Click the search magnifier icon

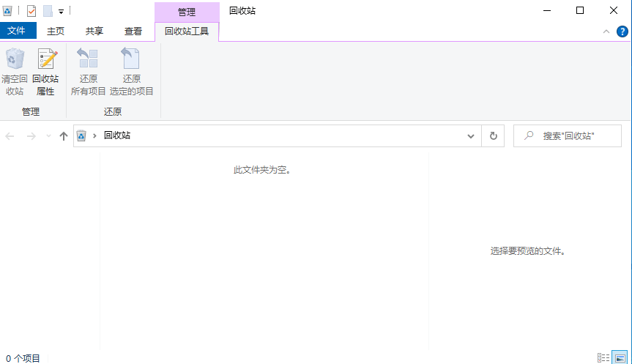coord(529,135)
